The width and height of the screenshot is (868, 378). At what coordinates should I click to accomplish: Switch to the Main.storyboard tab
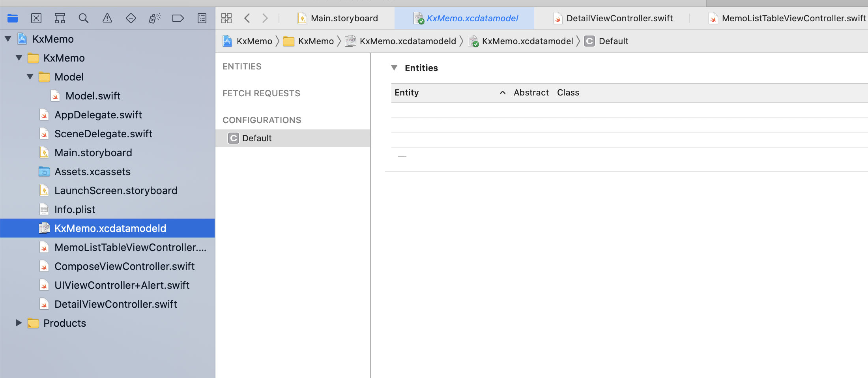tap(338, 18)
